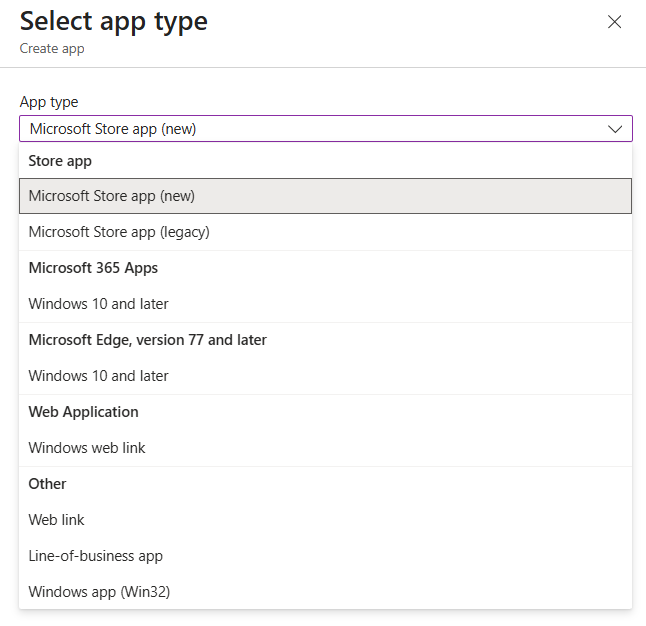Pick the Web link option under Other
Image resolution: width=646 pixels, height=626 pixels.
coord(325,520)
